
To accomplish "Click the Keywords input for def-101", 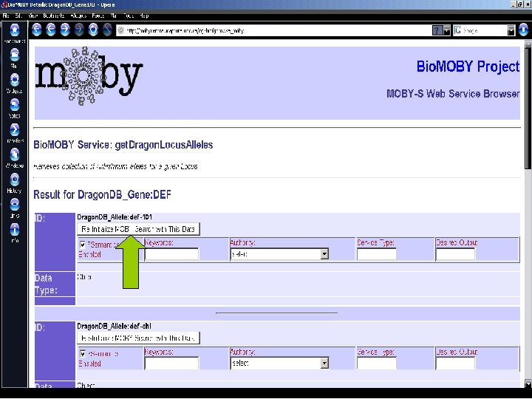I will (x=171, y=253).
